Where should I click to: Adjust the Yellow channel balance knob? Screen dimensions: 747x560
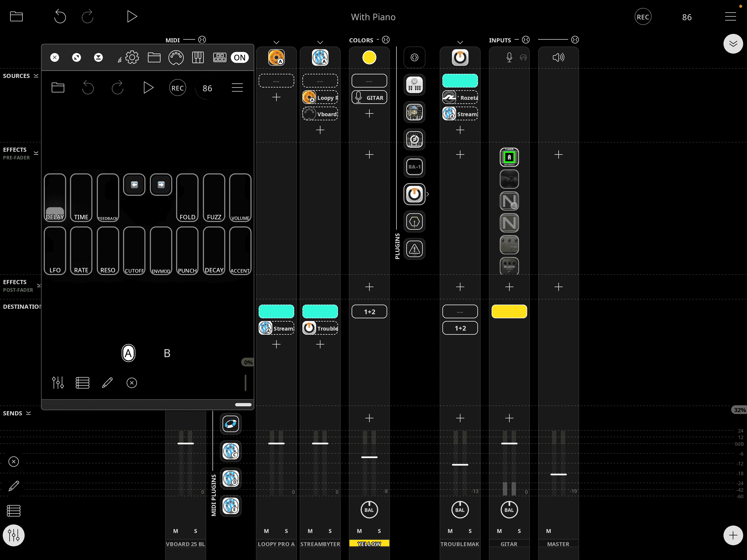369,510
